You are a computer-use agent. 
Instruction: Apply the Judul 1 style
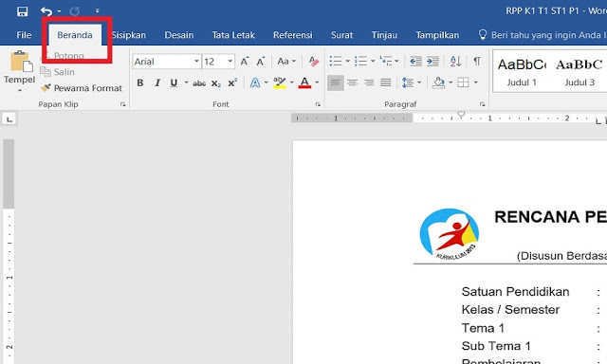pyautogui.click(x=522, y=71)
